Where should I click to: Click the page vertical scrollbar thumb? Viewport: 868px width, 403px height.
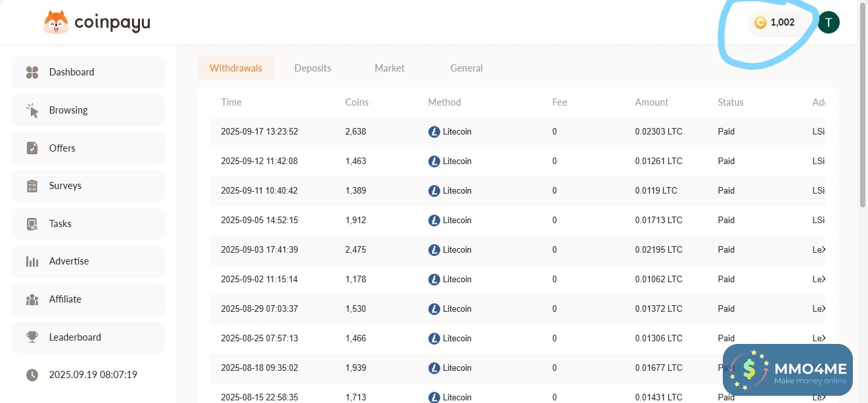click(x=863, y=105)
